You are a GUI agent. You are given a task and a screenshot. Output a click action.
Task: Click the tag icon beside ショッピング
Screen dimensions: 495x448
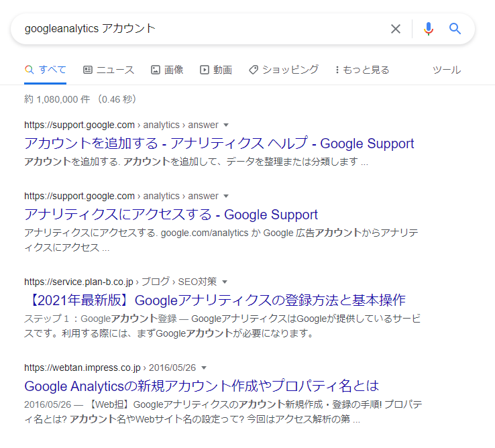tap(254, 70)
